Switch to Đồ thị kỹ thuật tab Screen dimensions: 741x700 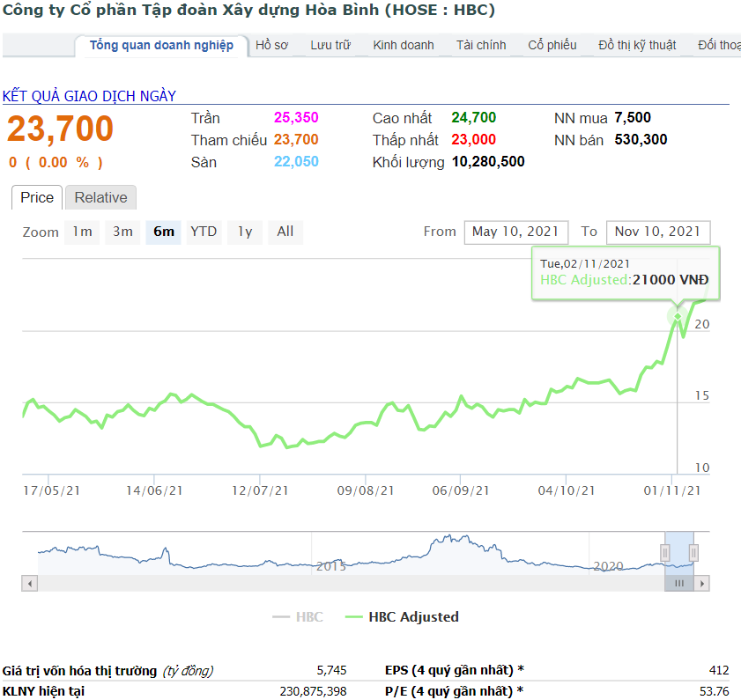(637, 45)
